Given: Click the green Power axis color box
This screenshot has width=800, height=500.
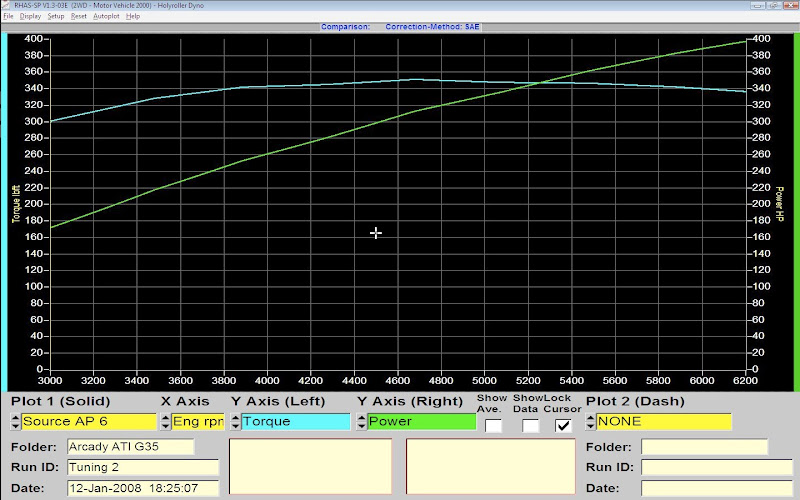Looking at the screenshot, I should click(x=421, y=421).
